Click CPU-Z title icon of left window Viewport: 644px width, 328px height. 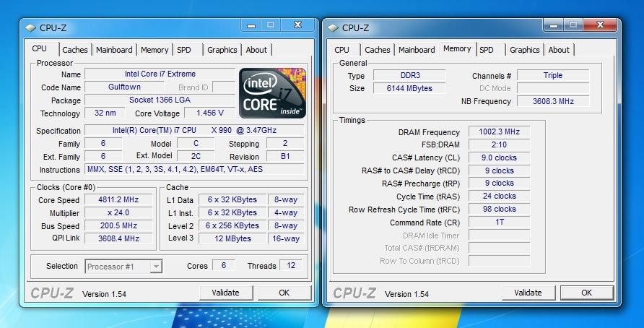pyautogui.click(x=30, y=28)
